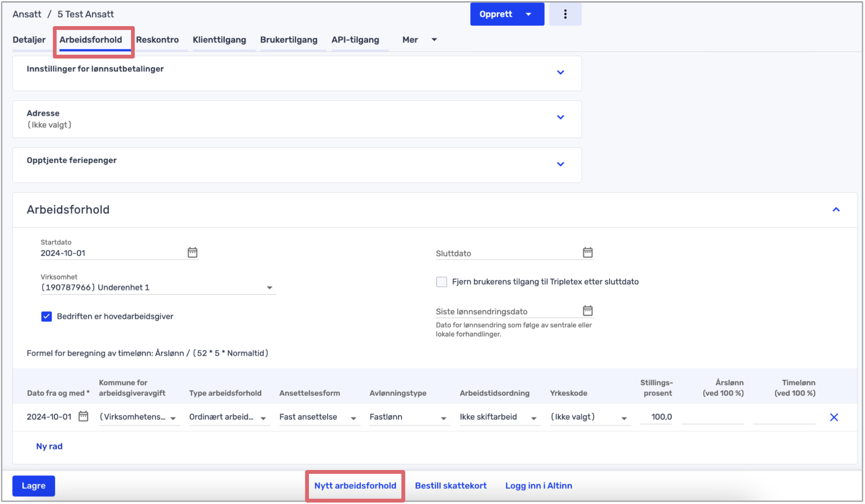Click the Lagre button
The height and width of the screenshot is (504, 865).
click(x=34, y=486)
